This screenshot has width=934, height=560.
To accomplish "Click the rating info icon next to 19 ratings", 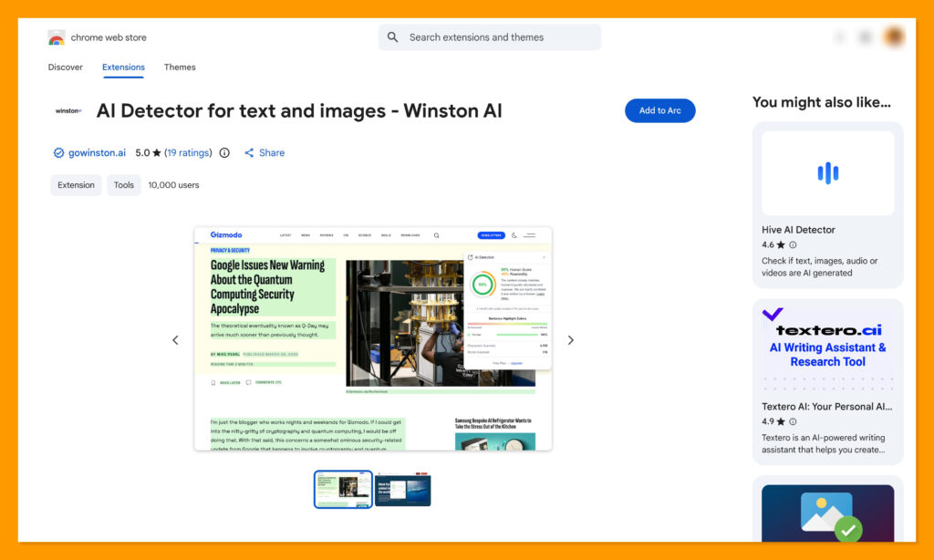I will point(224,152).
